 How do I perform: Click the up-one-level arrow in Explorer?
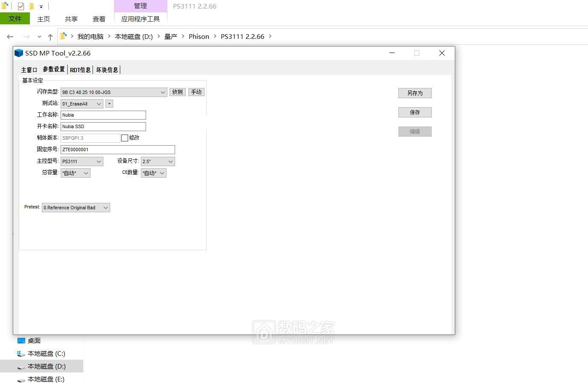pos(50,37)
